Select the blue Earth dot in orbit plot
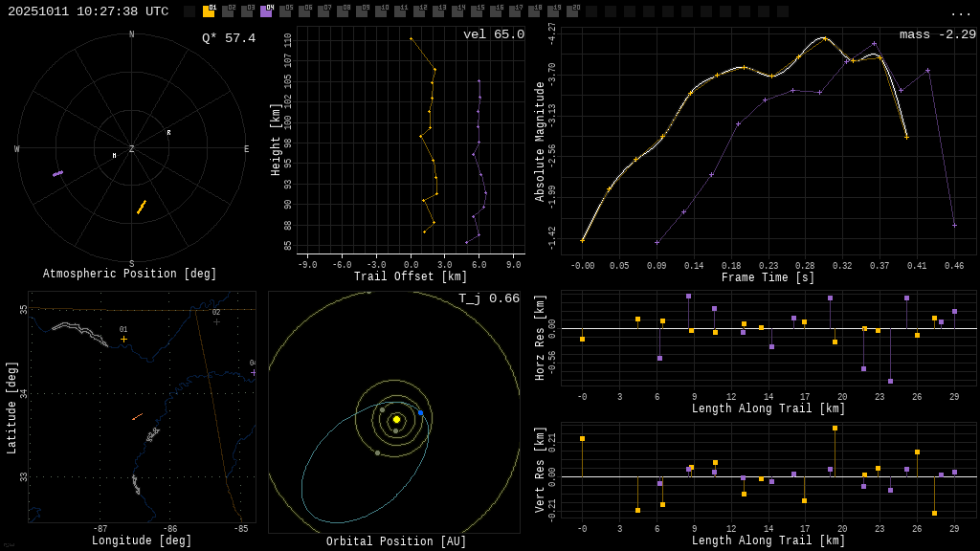Image resolution: width=980 pixels, height=551 pixels. tap(420, 413)
